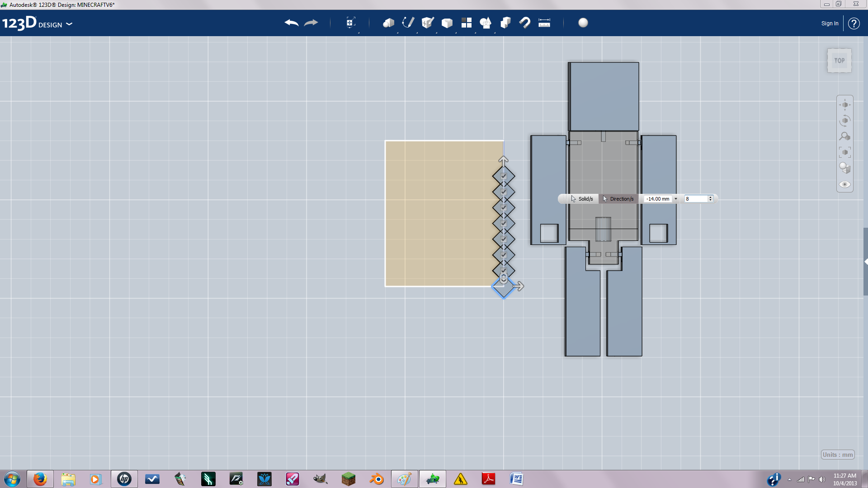Viewport: 868px width, 488px height.
Task: Open the Primitives shapes tool
Action: [388, 23]
